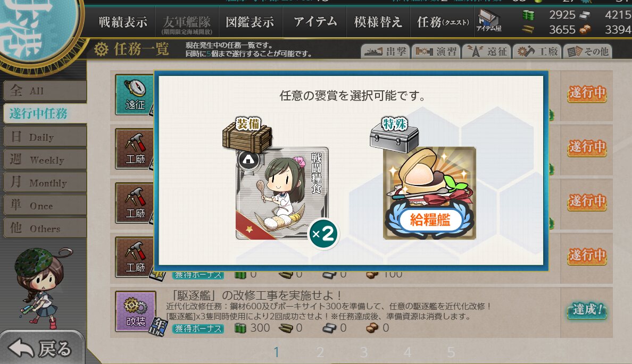Viewport: 632px width, 364px height.
Task: Open the アイテム屋 shop icon
Action: 489,21
